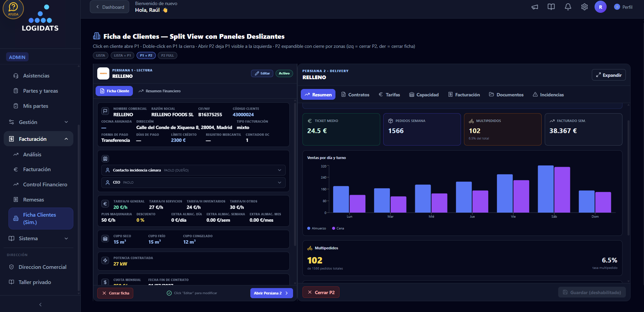Image resolution: width=644 pixels, height=312 pixels.
Task: Click the Mis partes clipboard icon
Action: (x=16, y=106)
